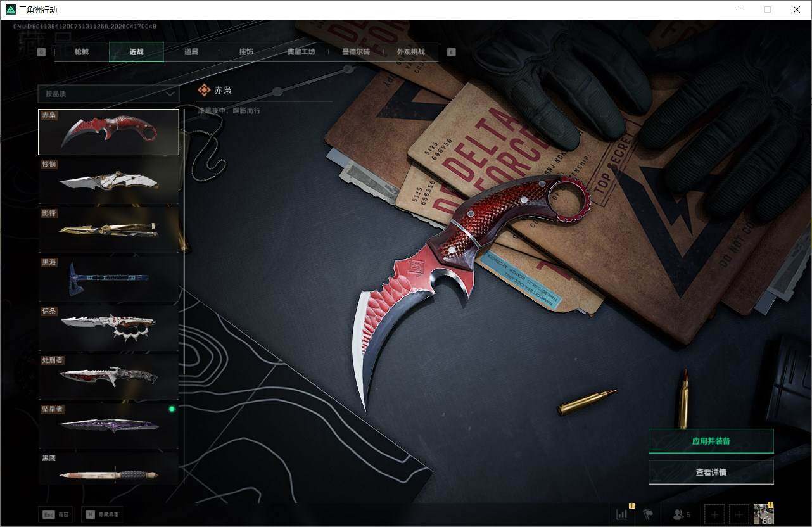Select the 黑鹰 knife skin thumbnail
This screenshot has width=812, height=527.
point(108,468)
